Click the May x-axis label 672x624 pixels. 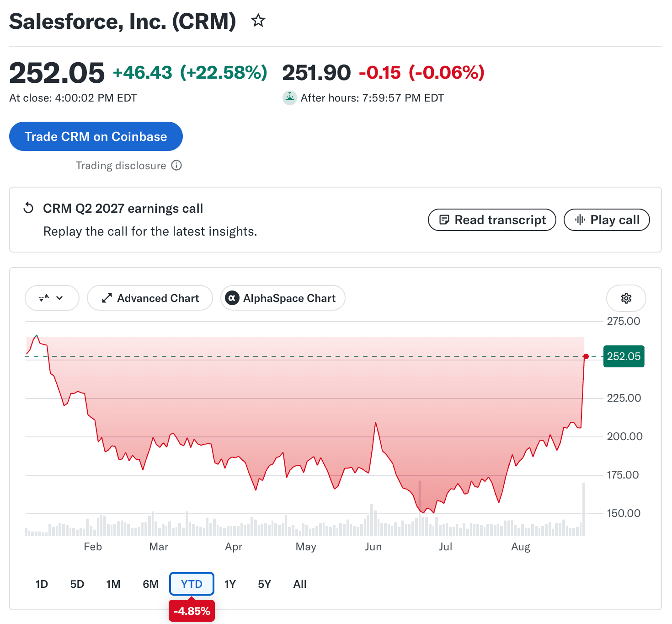tap(306, 547)
